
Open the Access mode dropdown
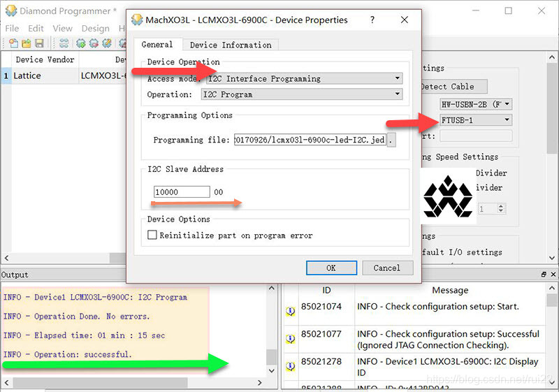coord(397,78)
